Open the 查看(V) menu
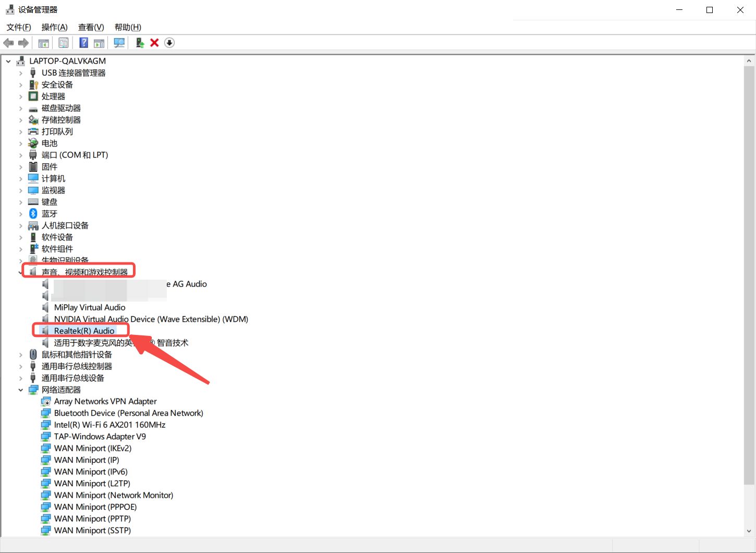The image size is (756, 553). [91, 27]
